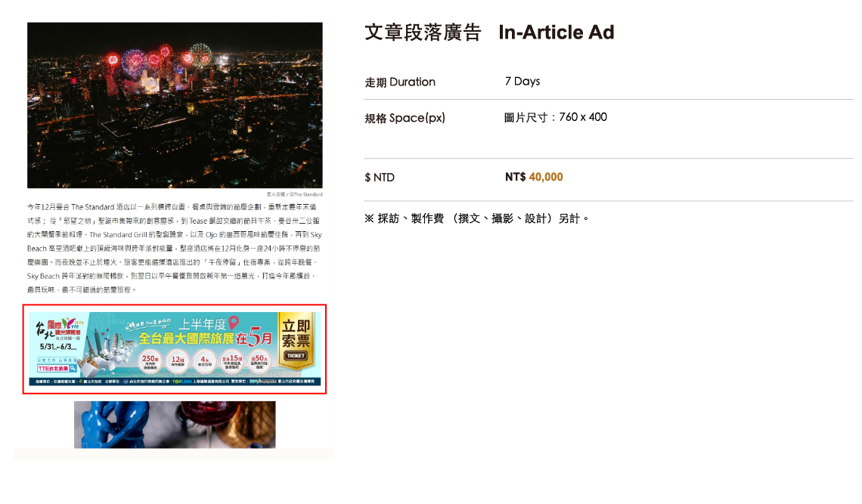
Task: Click the 4大 circle badge
Action: (204, 363)
